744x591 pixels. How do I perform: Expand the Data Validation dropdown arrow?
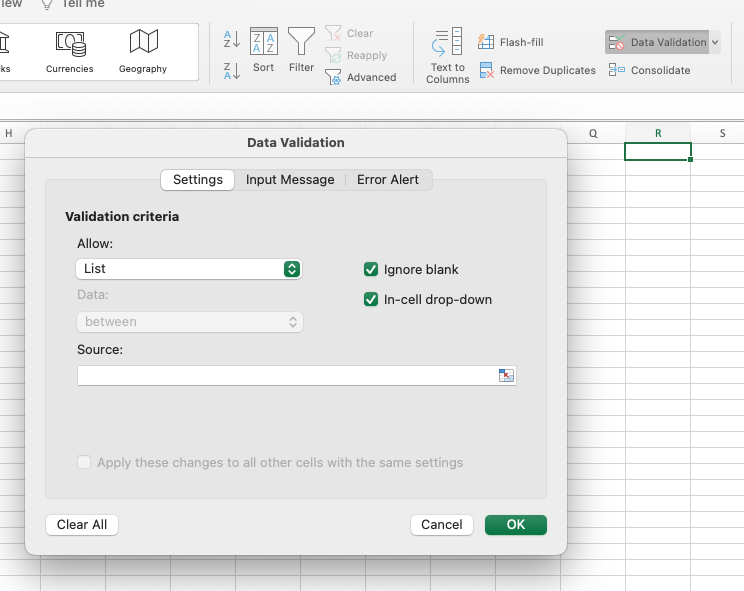point(715,42)
